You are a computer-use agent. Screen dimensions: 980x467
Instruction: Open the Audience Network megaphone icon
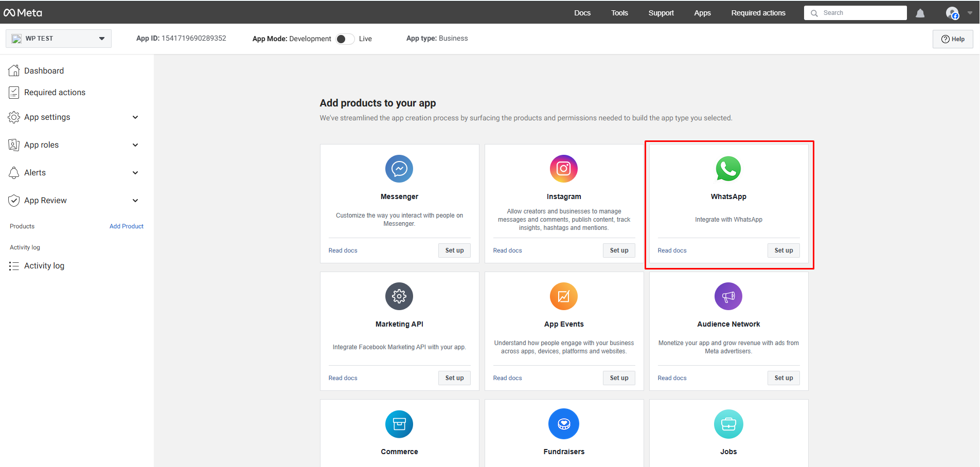(728, 296)
